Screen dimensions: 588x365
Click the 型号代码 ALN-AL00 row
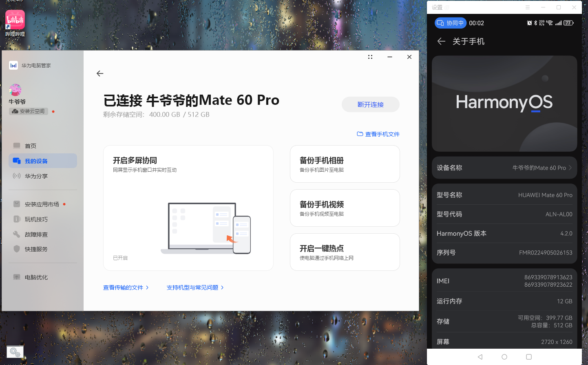tap(504, 214)
